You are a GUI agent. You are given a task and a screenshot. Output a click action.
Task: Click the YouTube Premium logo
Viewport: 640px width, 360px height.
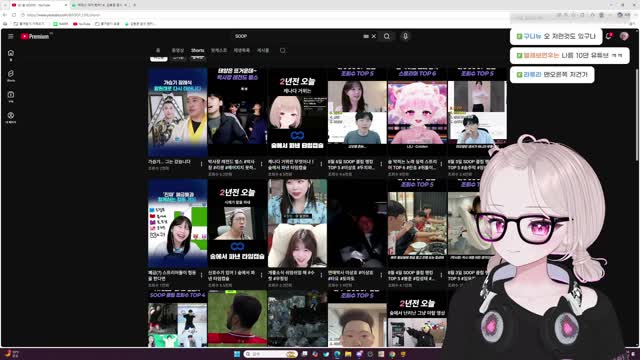[35, 36]
